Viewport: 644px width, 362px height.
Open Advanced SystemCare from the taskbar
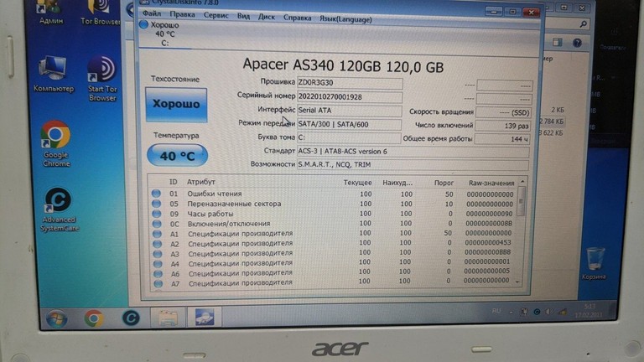(x=131, y=318)
